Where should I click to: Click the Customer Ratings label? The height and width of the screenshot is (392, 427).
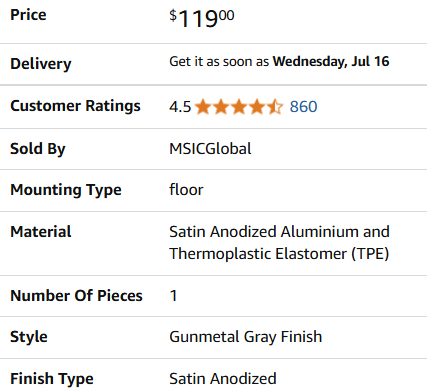[x=75, y=106]
